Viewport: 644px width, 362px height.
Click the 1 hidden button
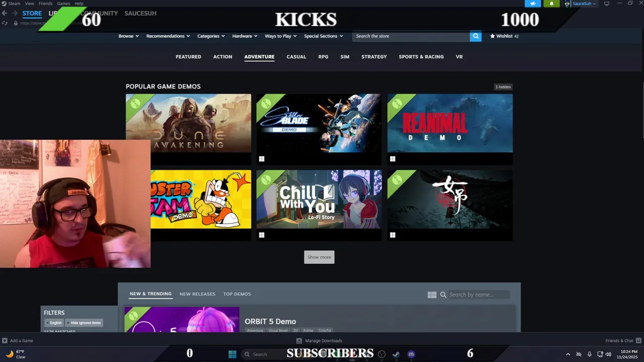(503, 87)
